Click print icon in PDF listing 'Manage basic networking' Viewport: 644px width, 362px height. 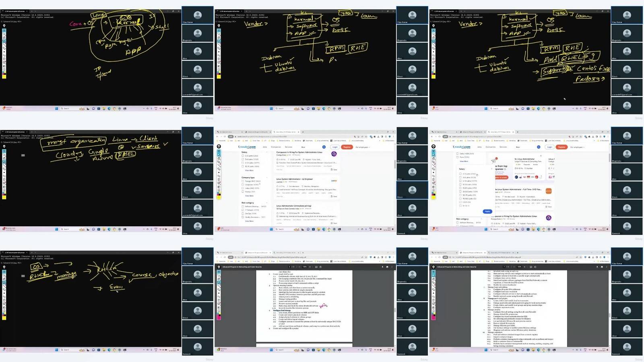tap(602, 267)
